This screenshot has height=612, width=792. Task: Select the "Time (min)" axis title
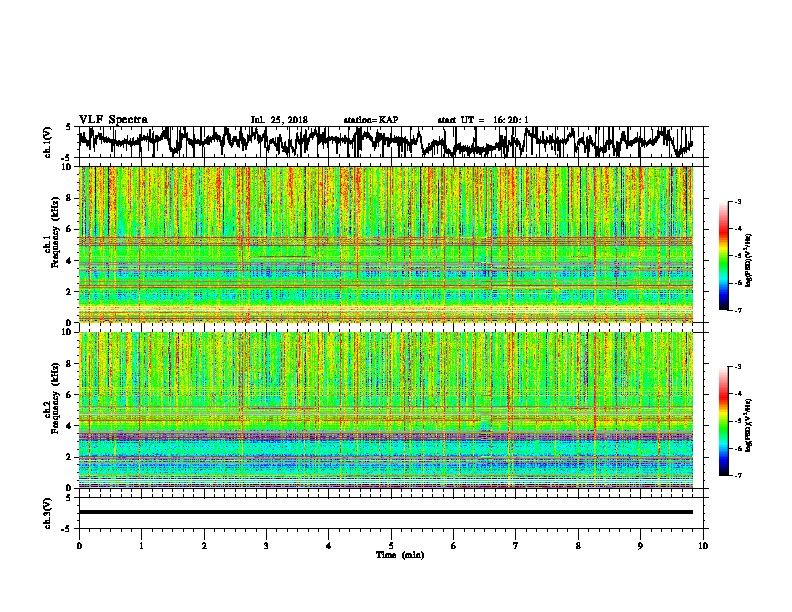[x=400, y=555]
